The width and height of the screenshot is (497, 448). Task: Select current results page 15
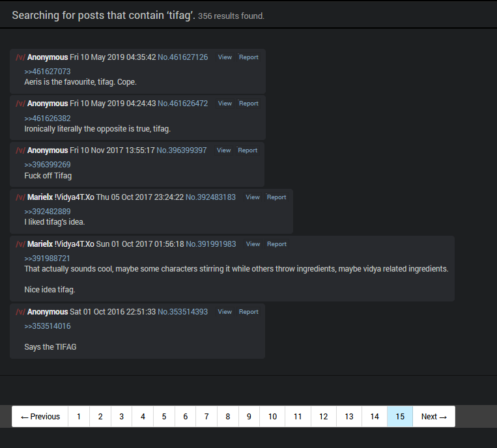(400, 417)
